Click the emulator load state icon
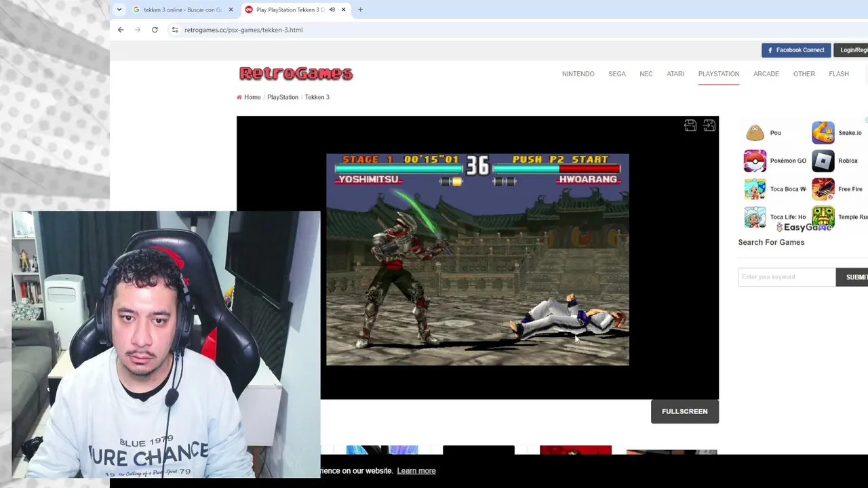 709,125
